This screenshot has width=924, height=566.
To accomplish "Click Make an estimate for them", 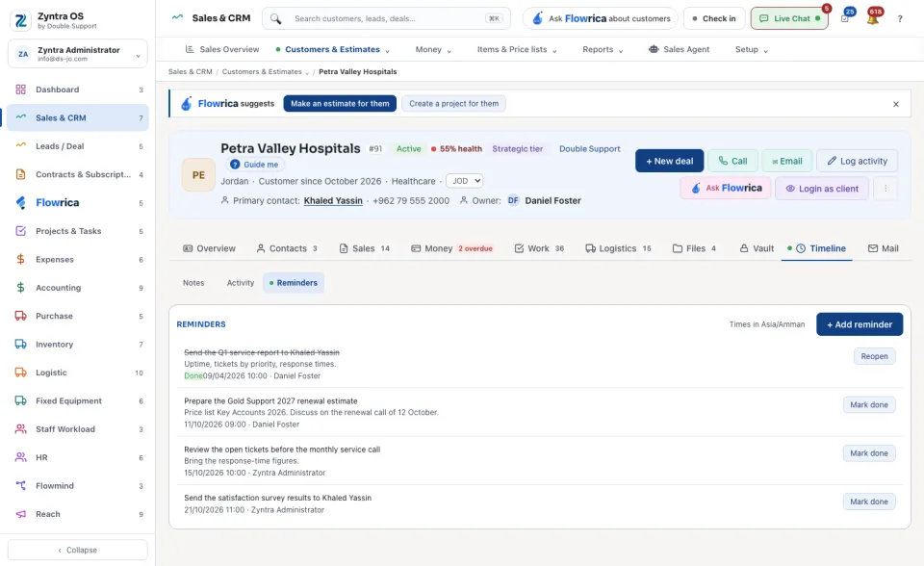I will point(340,104).
